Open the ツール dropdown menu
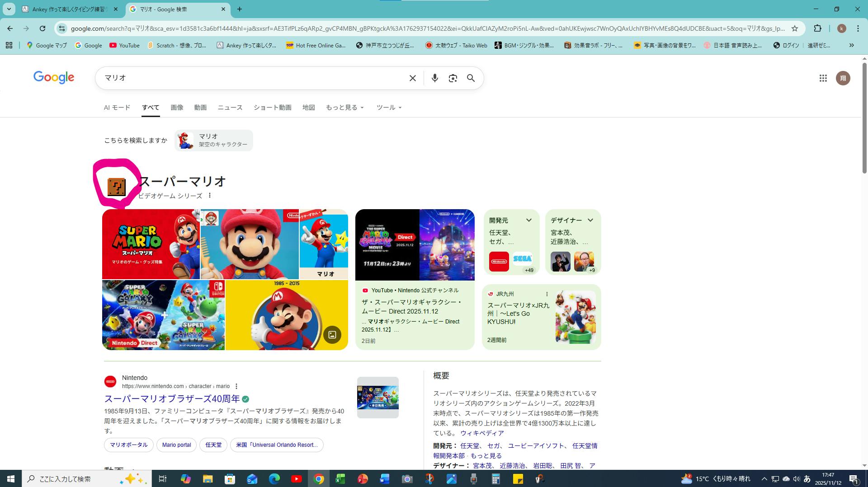 (389, 108)
